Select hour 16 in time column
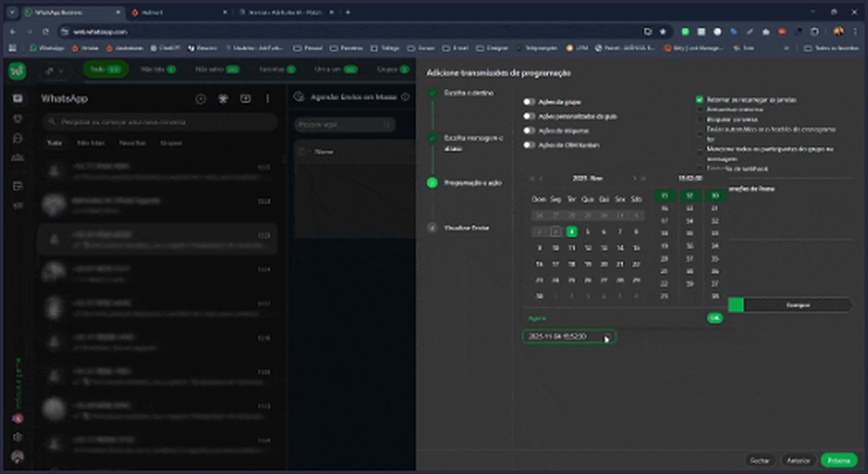 pyautogui.click(x=664, y=208)
